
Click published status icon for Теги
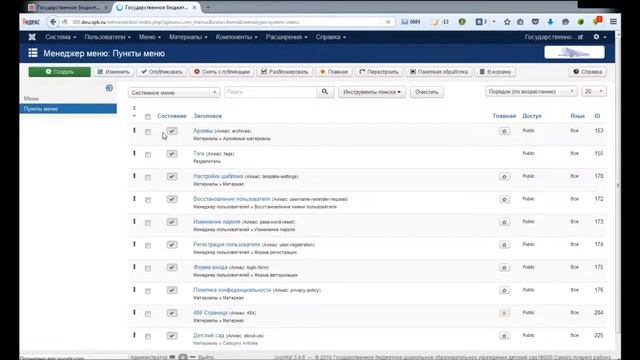(x=172, y=154)
